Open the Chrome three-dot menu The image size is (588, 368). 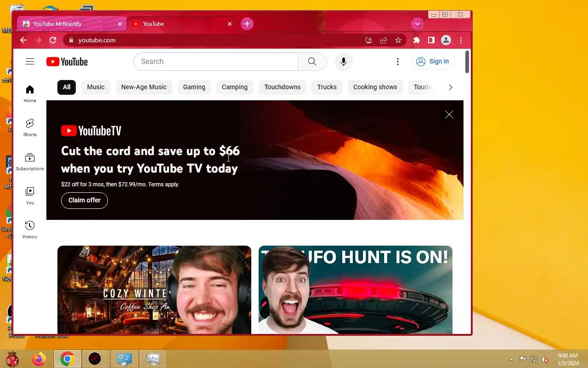point(461,40)
